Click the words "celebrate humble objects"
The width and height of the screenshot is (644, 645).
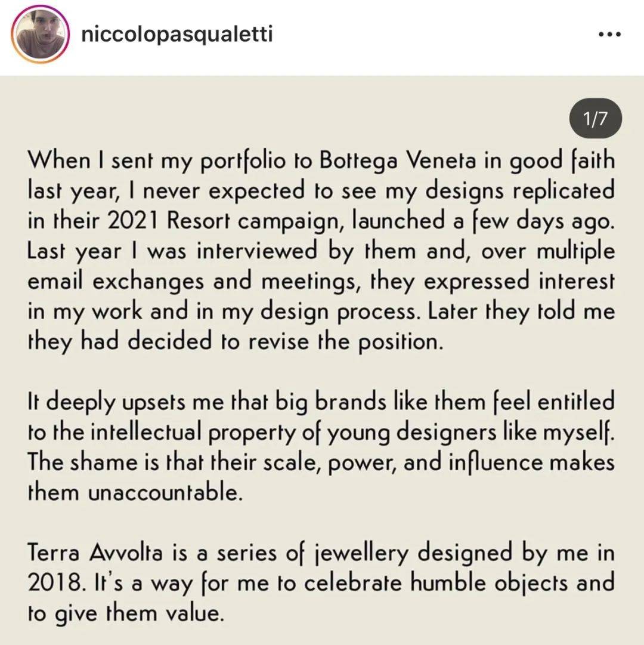click(x=436, y=584)
